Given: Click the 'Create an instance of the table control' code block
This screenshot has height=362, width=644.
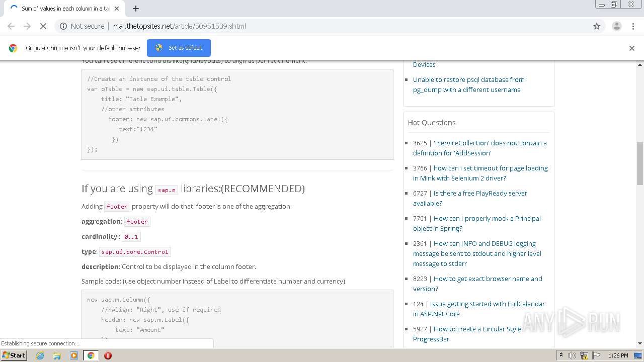Looking at the screenshot, I should (237, 114).
